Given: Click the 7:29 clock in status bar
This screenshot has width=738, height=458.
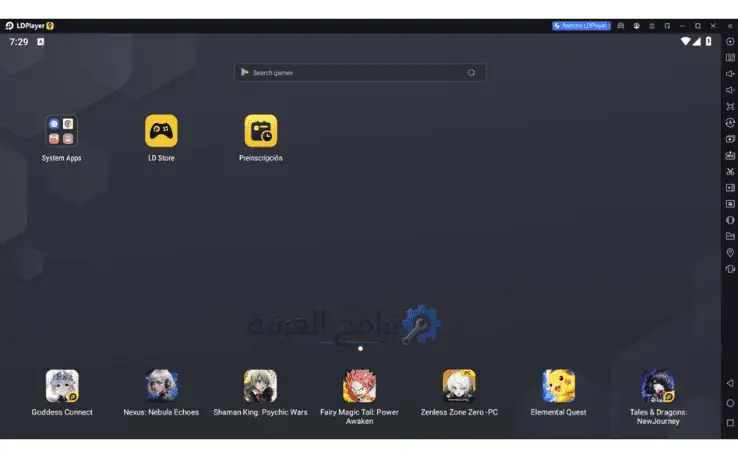Looking at the screenshot, I should pyautogui.click(x=18, y=42).
